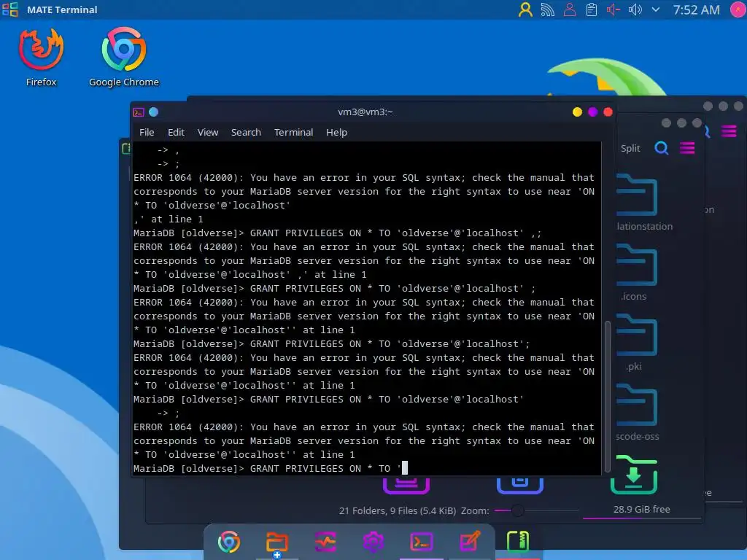Open the Terminal menu

293,133
